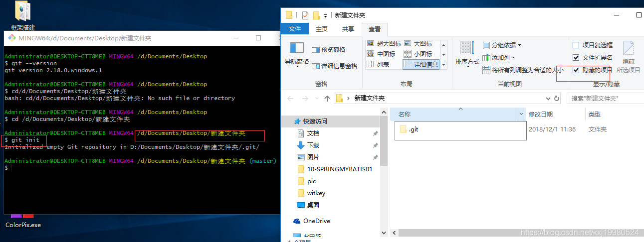Sort by the 名称 column header
This screenshot has height=242, width=644.
(x=454, y=114)
